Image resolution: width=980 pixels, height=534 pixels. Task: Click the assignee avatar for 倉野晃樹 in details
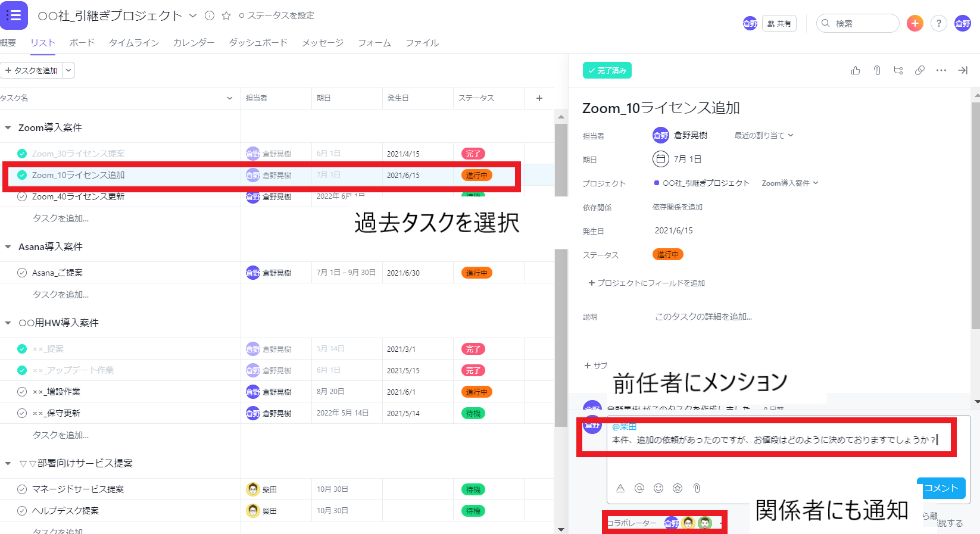(x=661, y=135)
